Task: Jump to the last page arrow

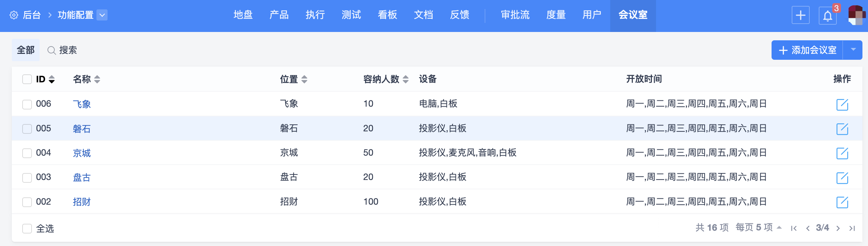Action: click(852, 228)
